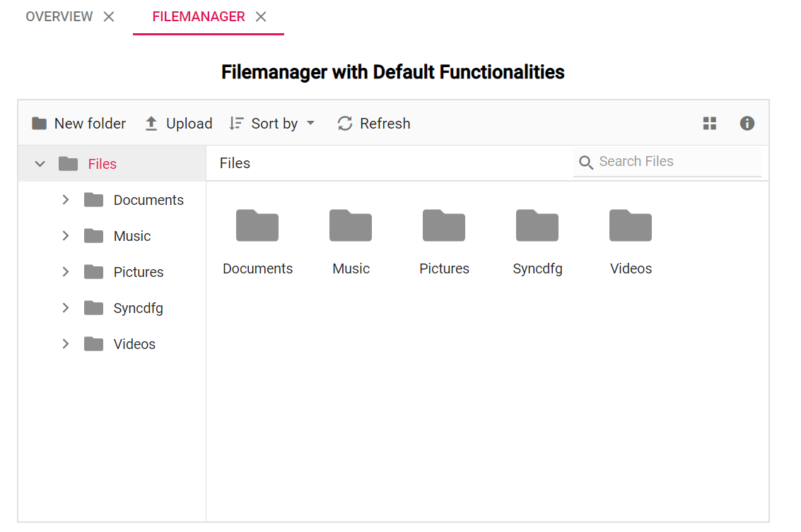Click the Refresh circular arrows icon
The image size is (801, 532).
coord(345,124)
